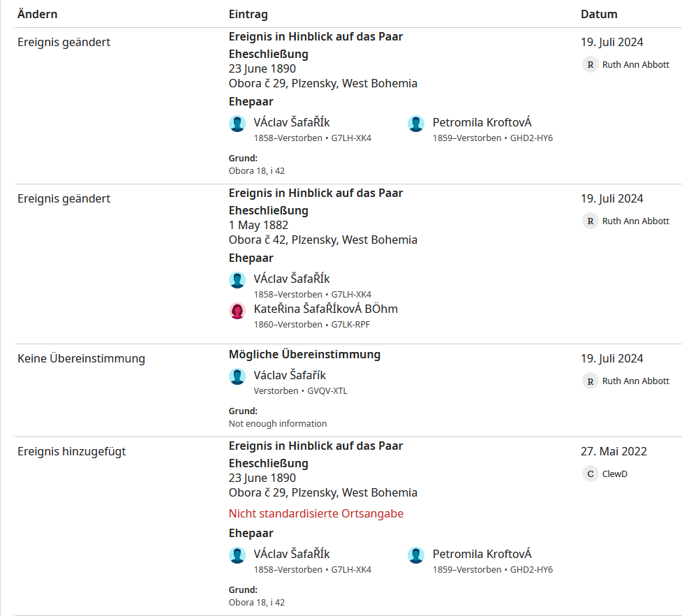The height and width of the screenshot is (616, 682).
Task: Click the GVQV-XTL person ID text
Action: point(327,391)
